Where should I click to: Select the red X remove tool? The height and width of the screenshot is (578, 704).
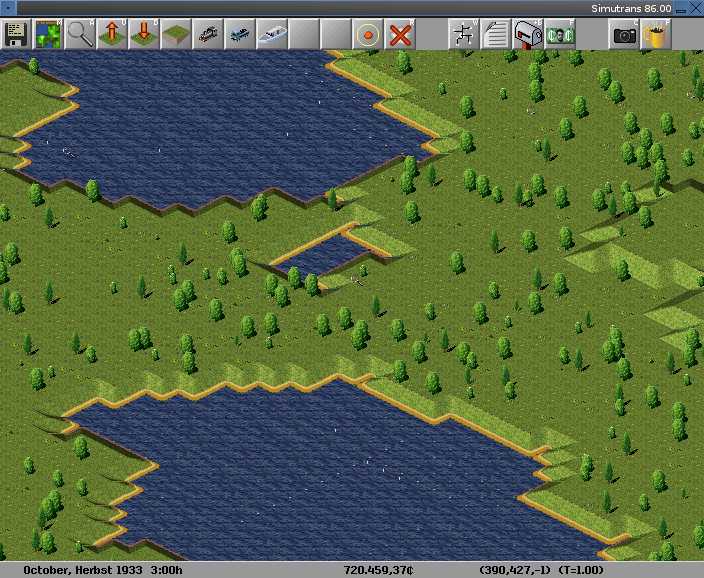point(400,33)
